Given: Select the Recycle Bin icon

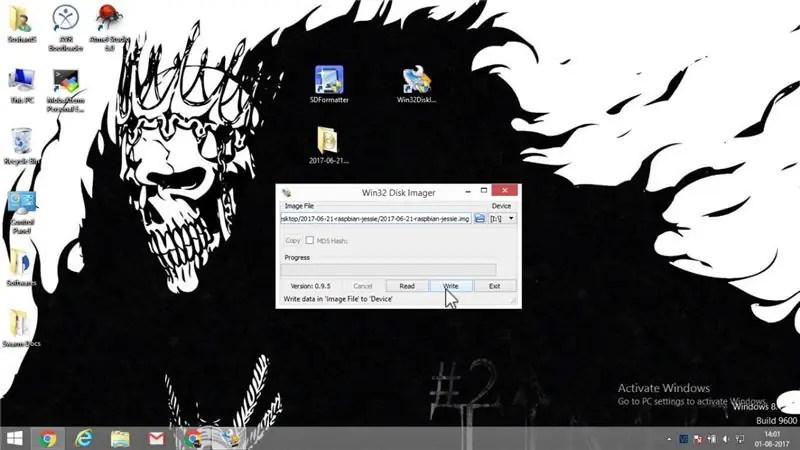Looking at the screenshot, I should click(x=21, y=146).
